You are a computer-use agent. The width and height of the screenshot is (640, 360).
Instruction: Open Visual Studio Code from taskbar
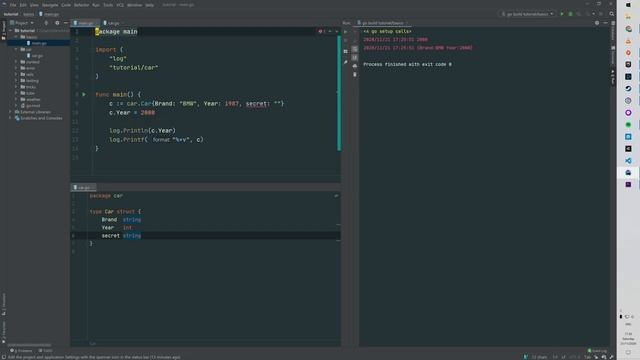(x=628, y=160)
